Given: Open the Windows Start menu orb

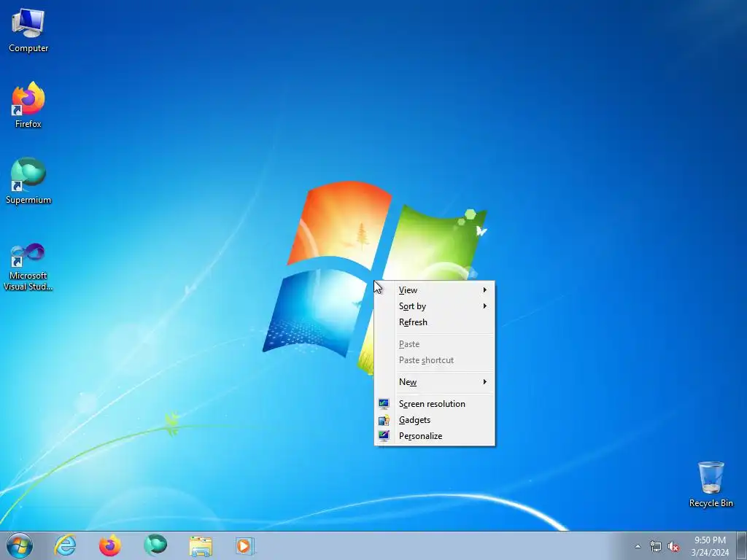Looking at the screenshot, I should (x=20, y=545).
